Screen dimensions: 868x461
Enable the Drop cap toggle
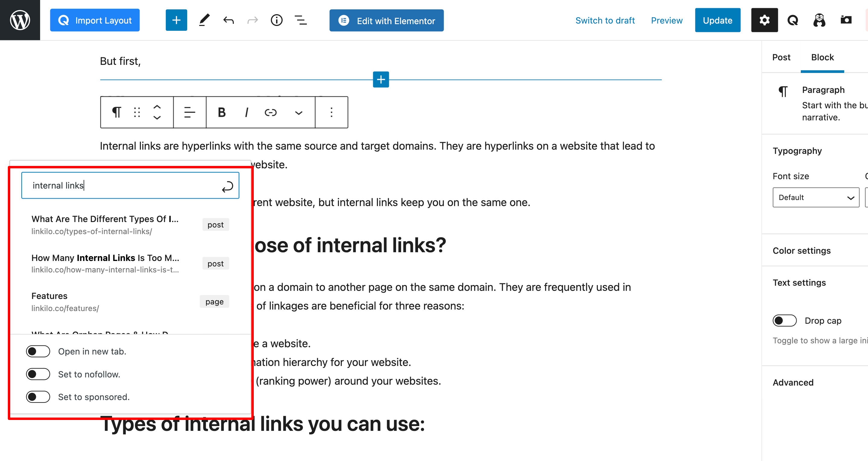(785, 320)
